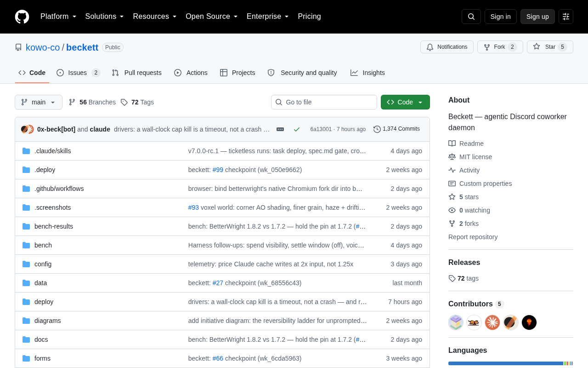This screenshot has height=368, width=588.
Task: Click the repository icon beside kowo-co
Action: pos(18,47)
